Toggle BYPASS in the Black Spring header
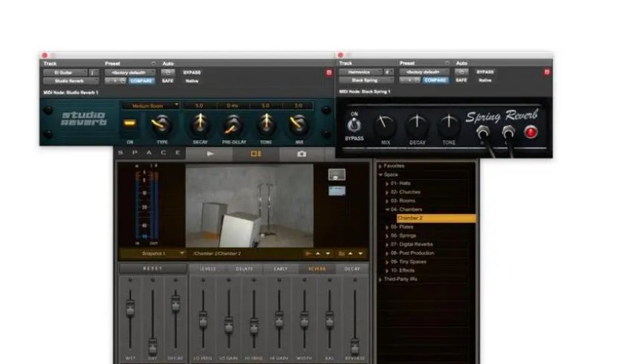 coord(485,72)
